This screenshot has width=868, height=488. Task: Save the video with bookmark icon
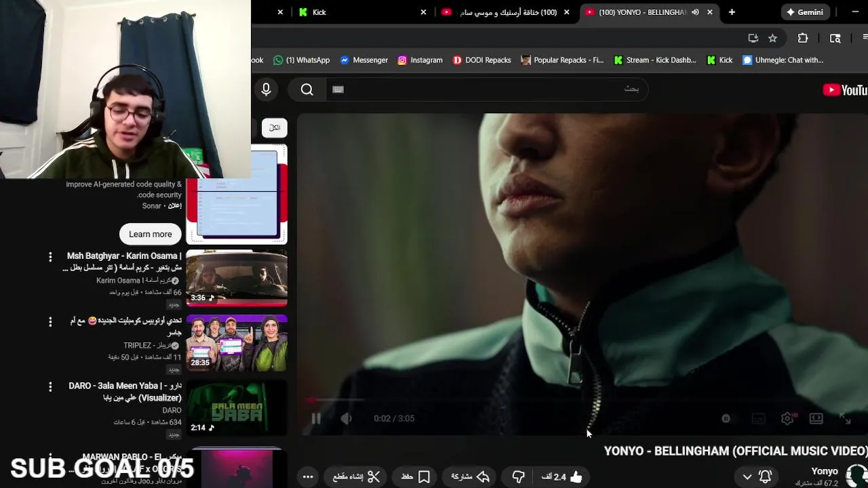click(x=416, y=477)
